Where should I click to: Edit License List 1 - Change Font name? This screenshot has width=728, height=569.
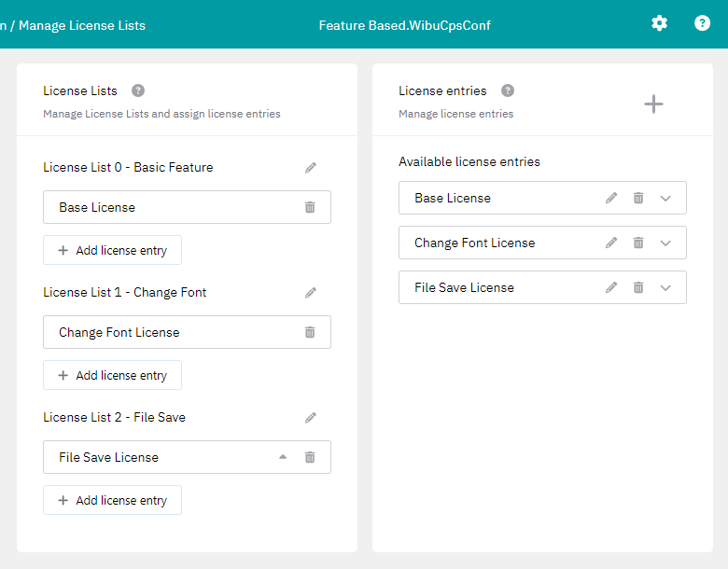point(311,293)
